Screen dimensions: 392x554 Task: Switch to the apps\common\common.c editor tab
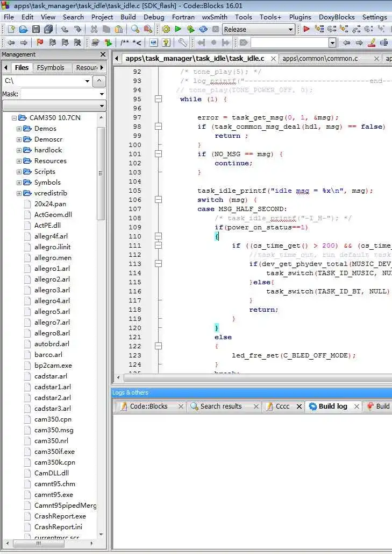[x=320, y=59]
